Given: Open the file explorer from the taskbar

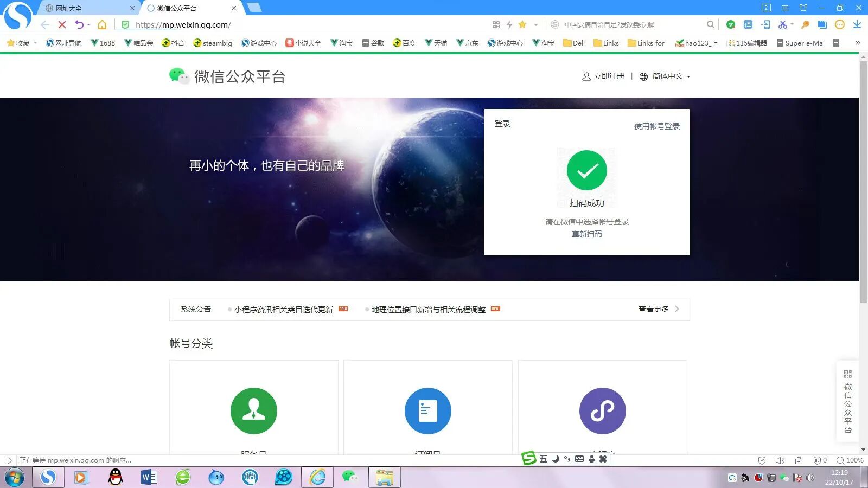Looking at the screenshot, I should 385,477.
